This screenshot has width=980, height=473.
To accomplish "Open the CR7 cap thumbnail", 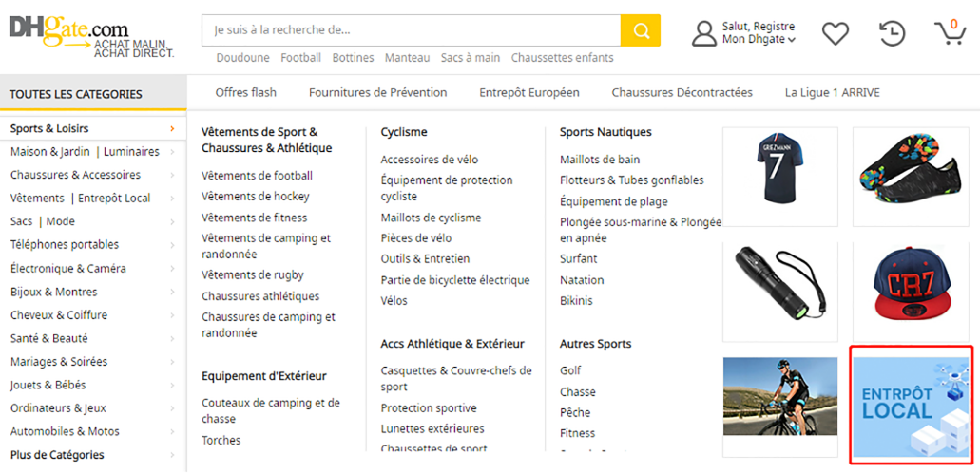I will (x=910, y=292).
